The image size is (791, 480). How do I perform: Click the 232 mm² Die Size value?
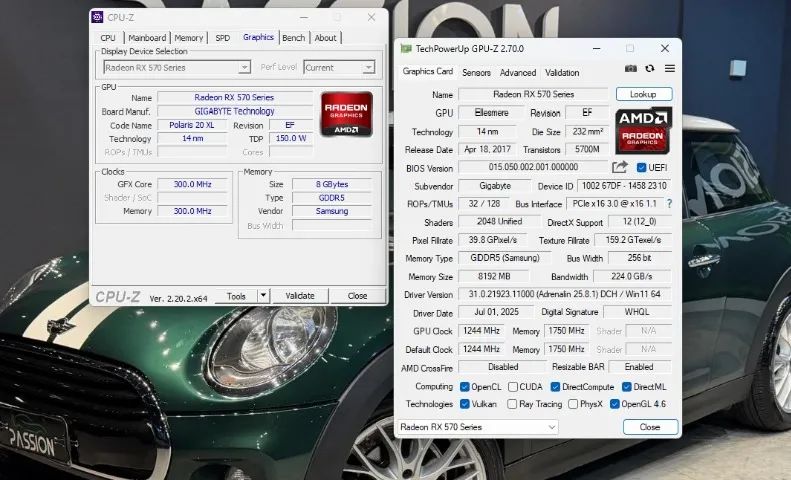(587, 131)
